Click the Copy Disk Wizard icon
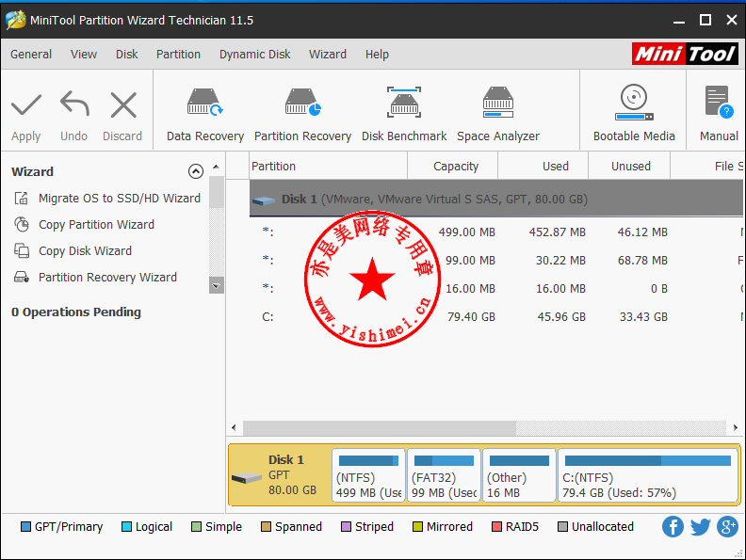The image size is (746, 560). tap(22, 250)
